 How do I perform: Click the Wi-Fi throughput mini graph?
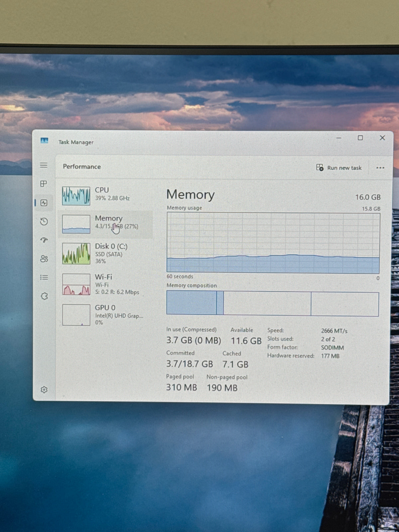click(x=76, y=284)
